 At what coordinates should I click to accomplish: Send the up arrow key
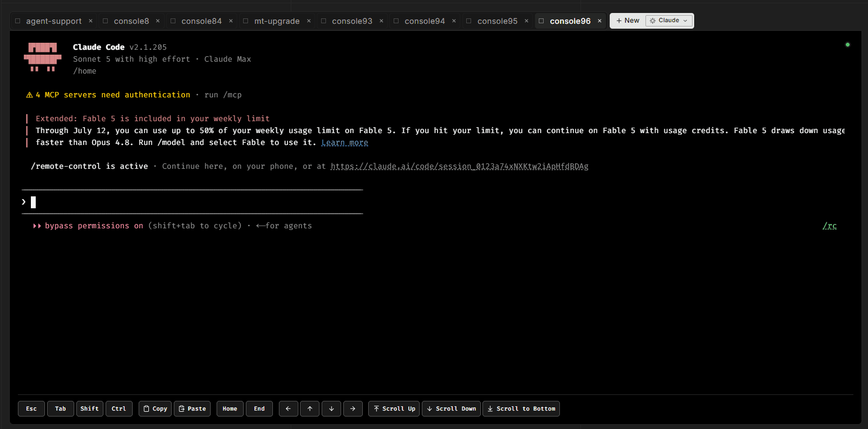[x=310, y=408]
